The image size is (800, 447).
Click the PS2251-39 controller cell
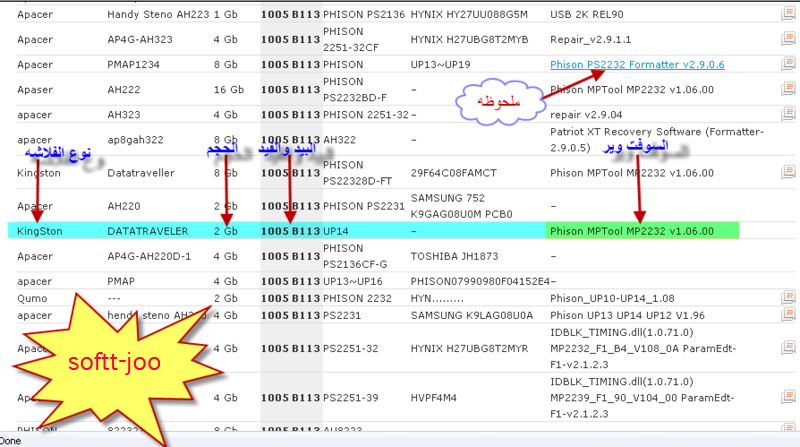click(351, 397)
